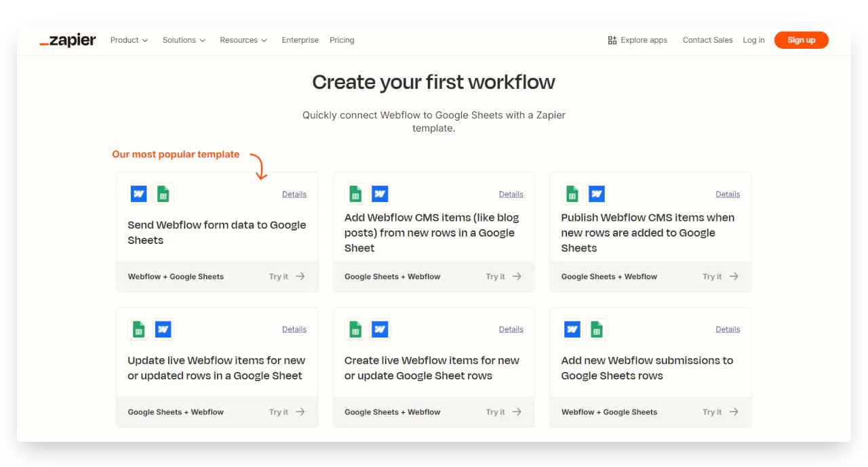Click Google Sheets icon in Create live Webflow items card
The width and height of the screenshot is (868, 467).
coord(355,329)
